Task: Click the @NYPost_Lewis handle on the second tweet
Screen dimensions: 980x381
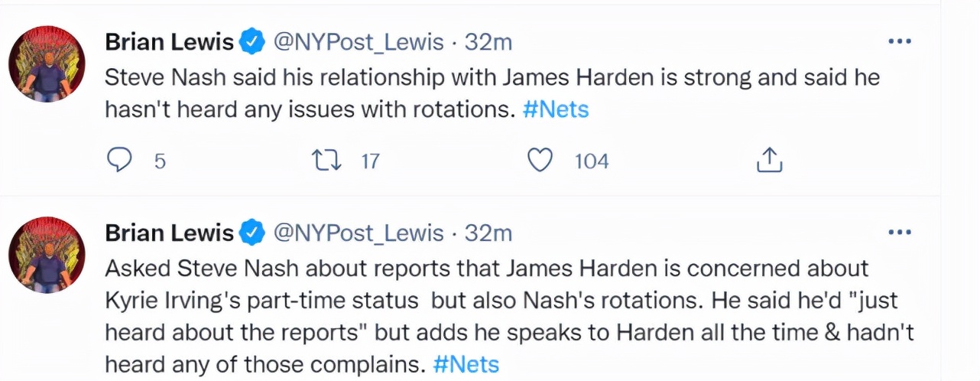Action: [358, 233]
